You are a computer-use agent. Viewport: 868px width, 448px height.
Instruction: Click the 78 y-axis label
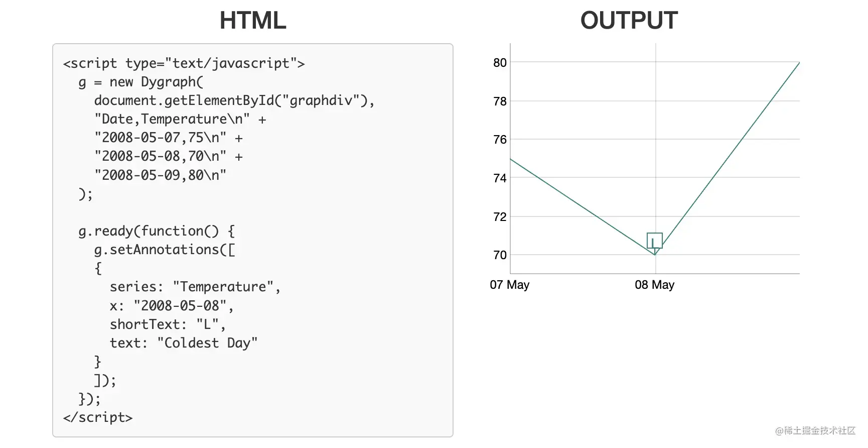500,101
